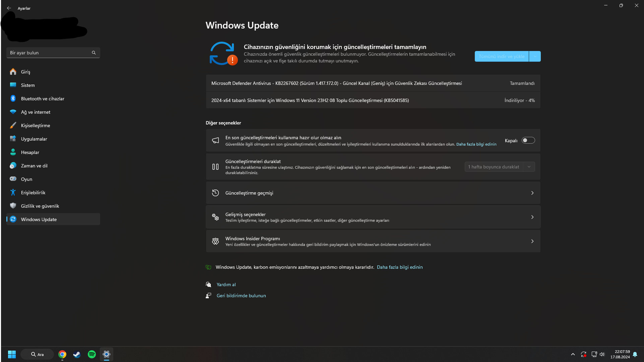
Task: Click the Bluetooth icon in sidebar
Action: pyautogui.click(x=13, y=98)
